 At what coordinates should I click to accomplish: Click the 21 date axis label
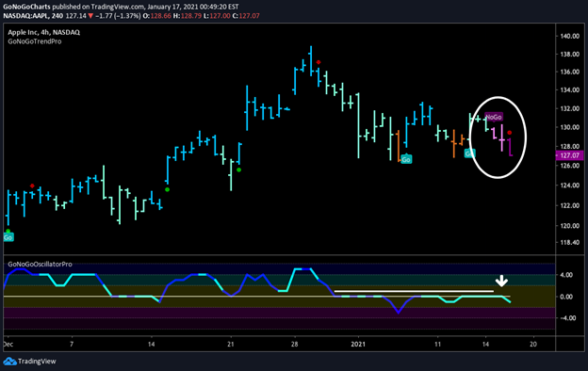231,344
